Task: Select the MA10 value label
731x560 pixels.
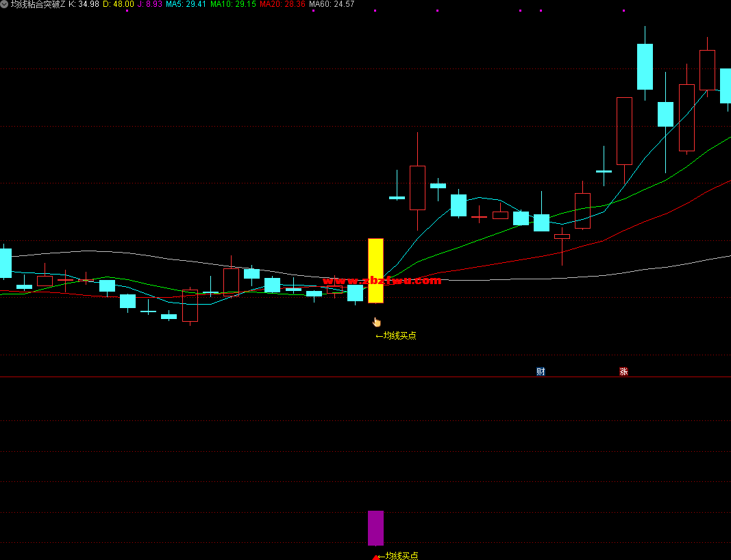Action: (232, 4)
